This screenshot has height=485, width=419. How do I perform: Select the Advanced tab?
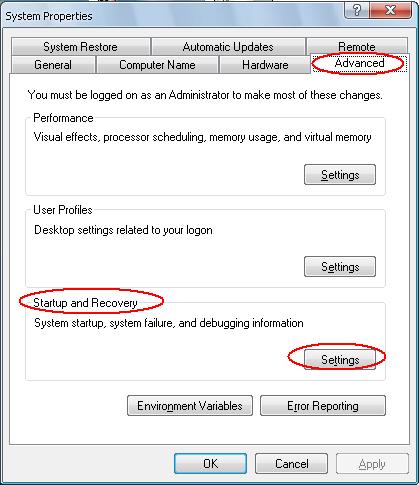(359, 63)
